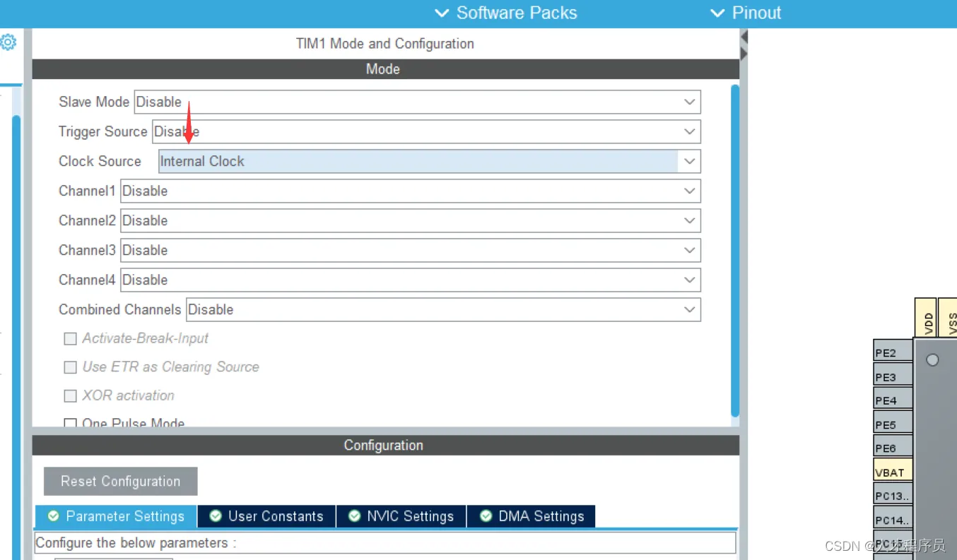Expand panel using lower splitter arrow
The width and height of the screenshot is (957, 560).
click(x=744, y=54)
